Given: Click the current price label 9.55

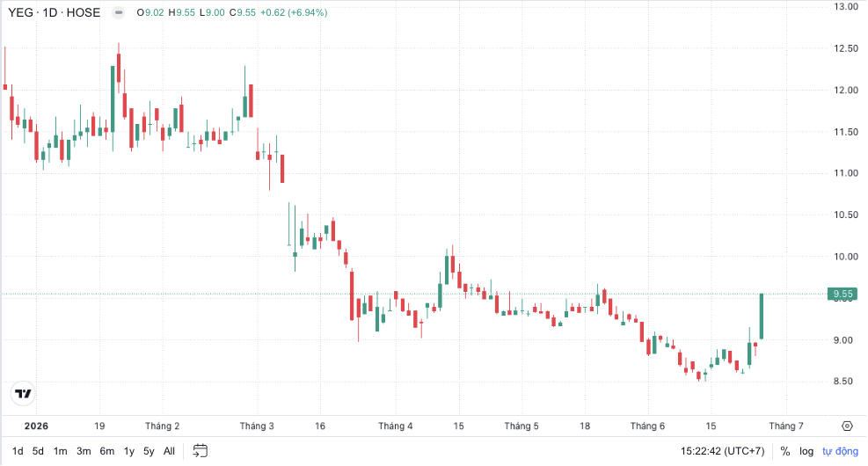Looking at the screenshot, I should click(842, 294).
